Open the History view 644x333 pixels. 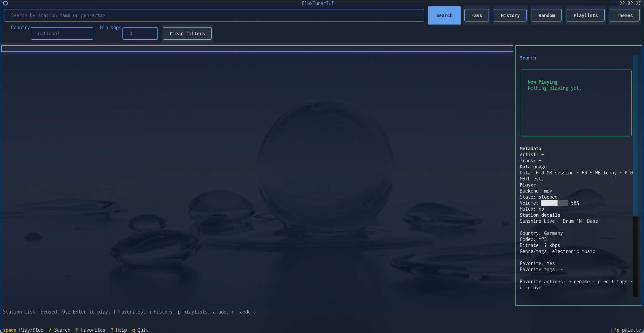point(510,15)
